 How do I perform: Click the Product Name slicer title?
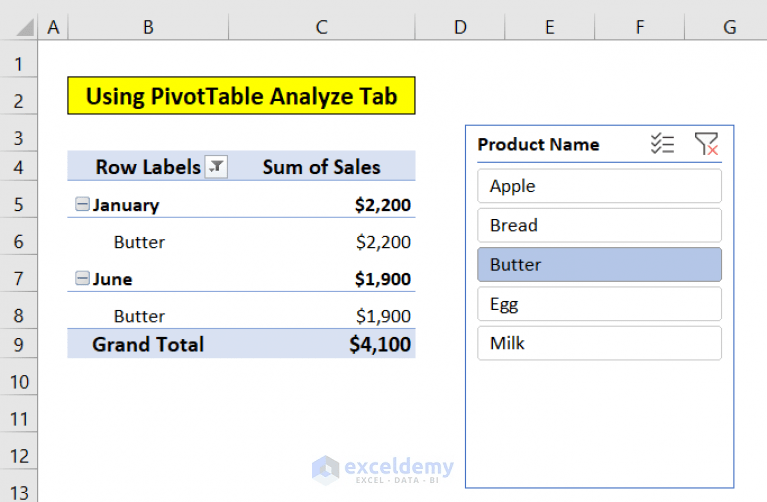tap(538, 144)
